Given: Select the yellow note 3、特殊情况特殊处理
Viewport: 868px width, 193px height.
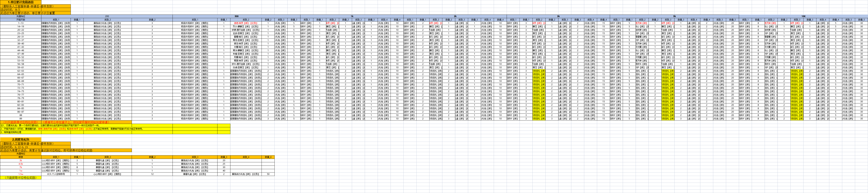Looking at the screenshot, I should click(21, 132).
